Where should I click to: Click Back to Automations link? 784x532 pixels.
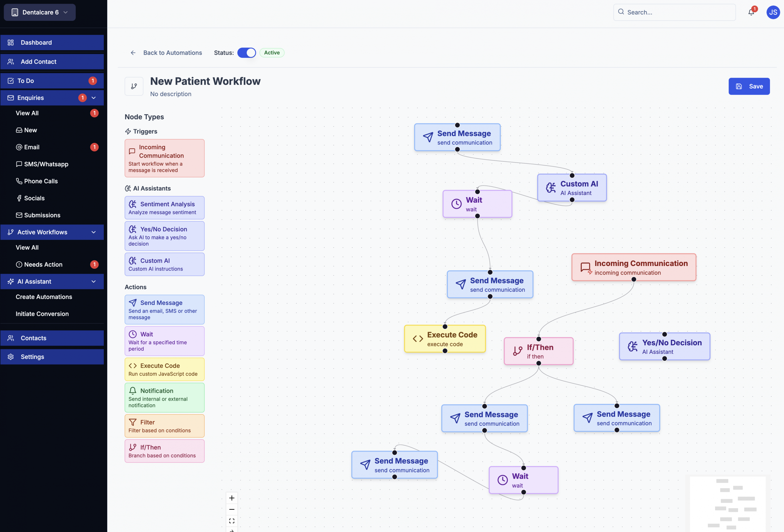point(172,53)
